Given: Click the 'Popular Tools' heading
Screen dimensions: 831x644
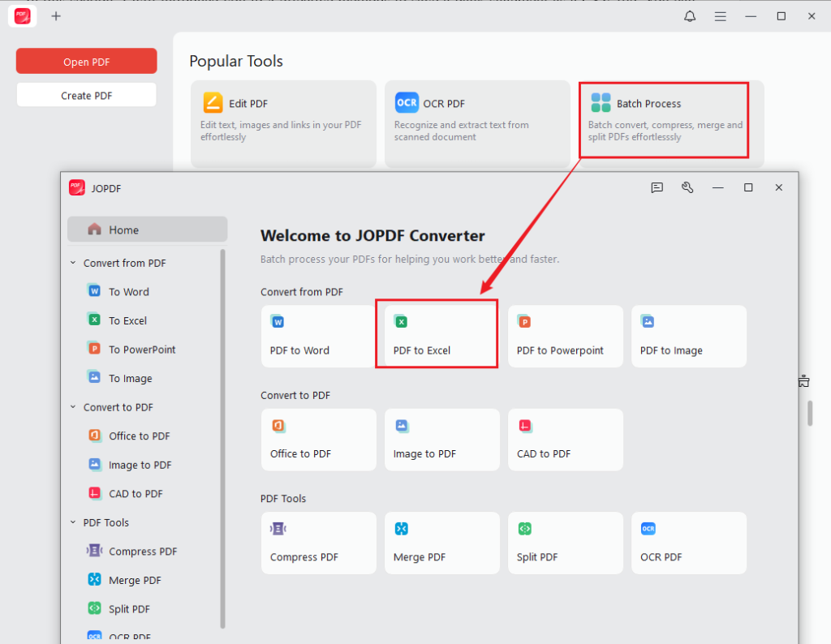Looking at the screenshot, I should [236, 62].
